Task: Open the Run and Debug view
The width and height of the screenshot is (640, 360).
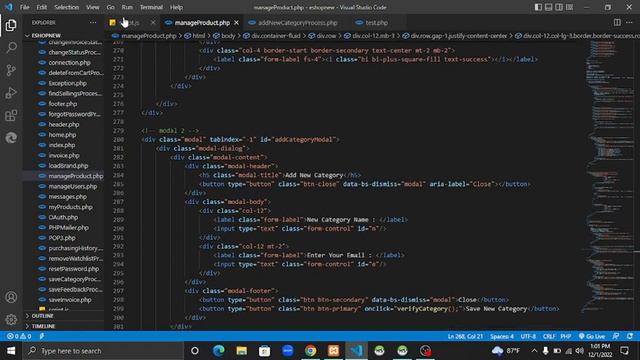Action: pos(11,93)
